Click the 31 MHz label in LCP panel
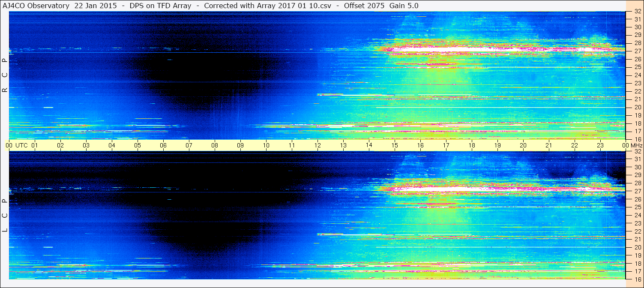Screen dimensions: 644x288 click(638, 159)
